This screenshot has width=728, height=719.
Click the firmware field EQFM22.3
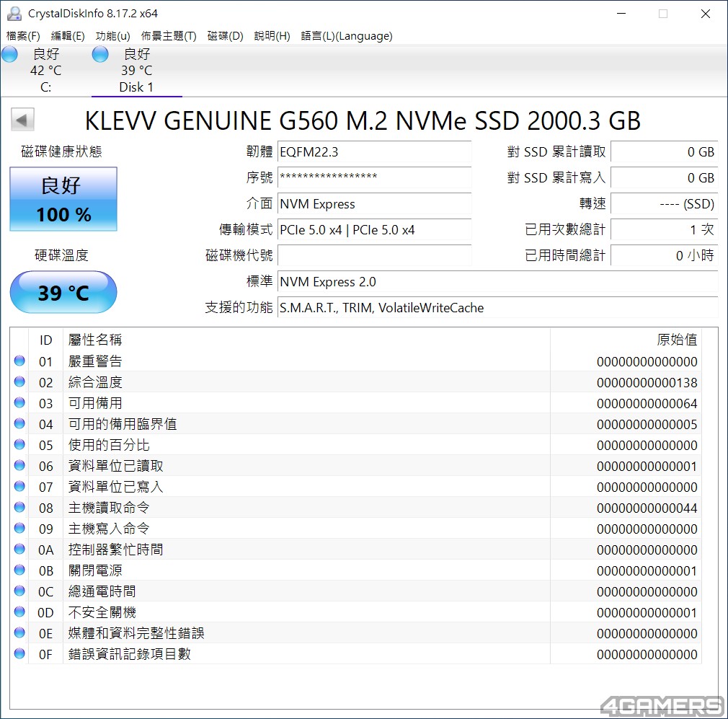[x=374, y=152]
